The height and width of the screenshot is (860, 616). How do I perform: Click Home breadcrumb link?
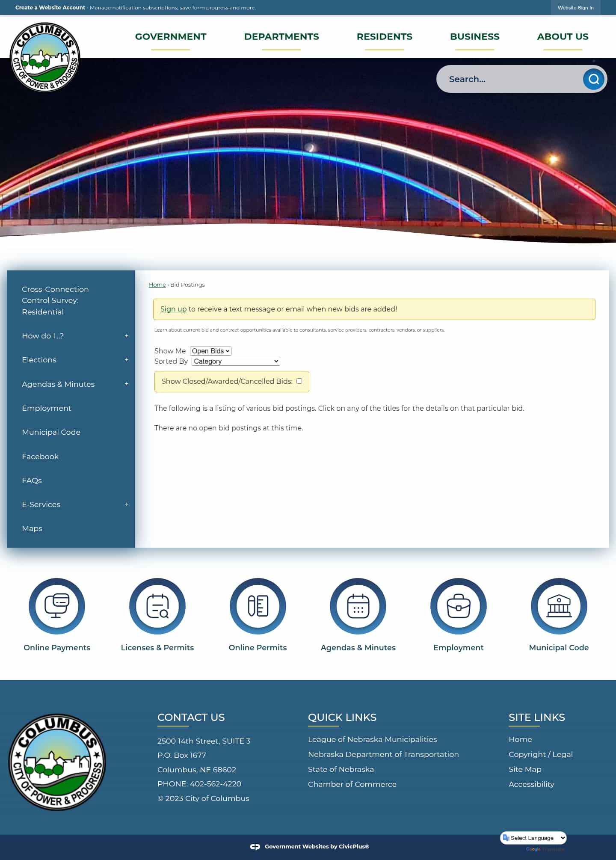(x=157, y=285)
